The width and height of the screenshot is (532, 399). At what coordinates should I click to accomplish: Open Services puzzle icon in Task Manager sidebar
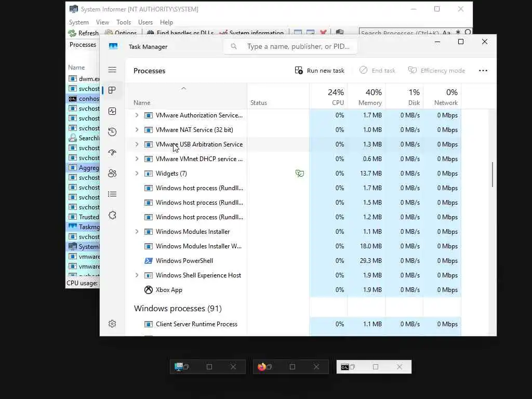click(x=112, y=215)
